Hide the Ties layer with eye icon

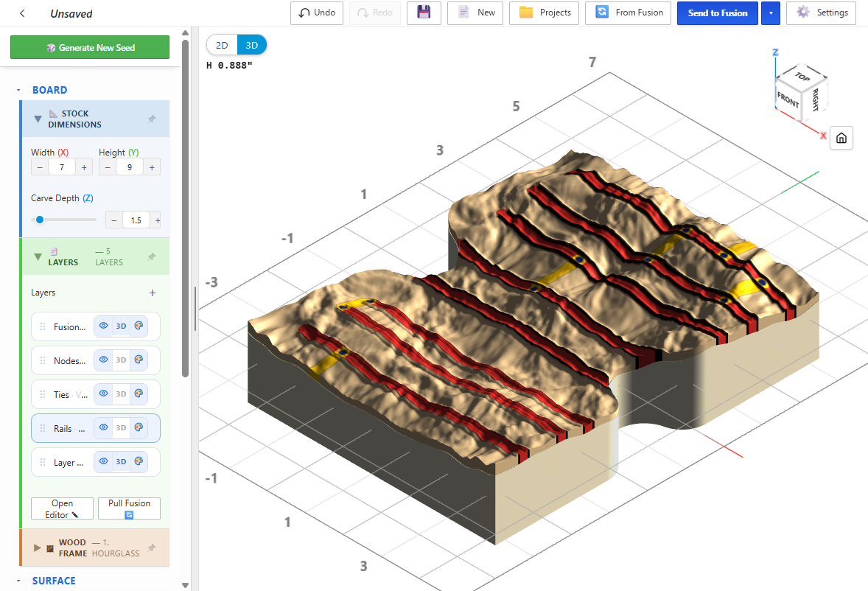(x=103, y=394)
